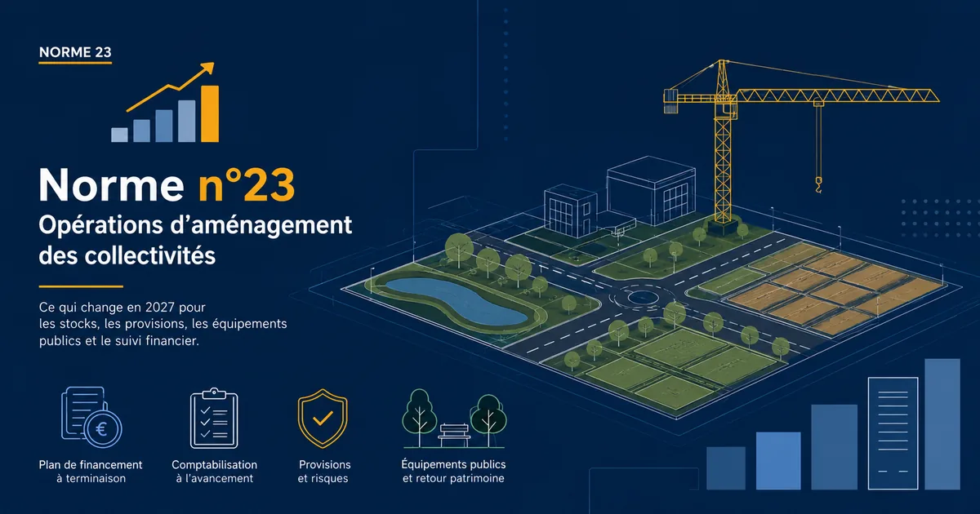Click the 'Comptabilisation à l'avancement' label
This screenshot has width=980, height=514.
(215, 472)
